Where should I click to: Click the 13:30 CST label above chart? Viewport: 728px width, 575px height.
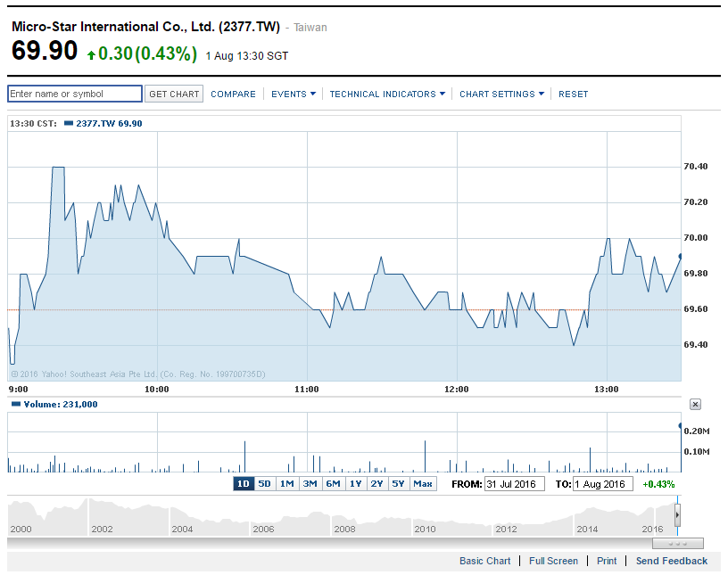[33, 123]
